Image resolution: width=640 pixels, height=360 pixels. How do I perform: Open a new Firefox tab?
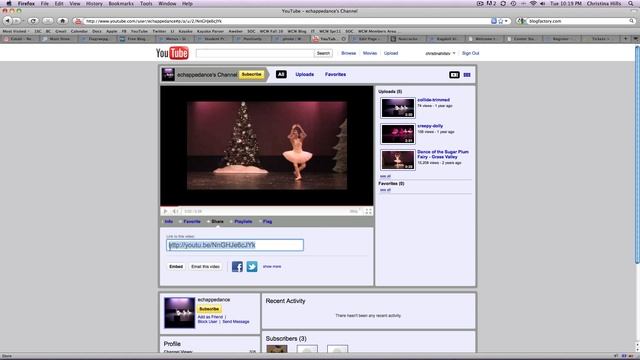click(x=626, y=39)
